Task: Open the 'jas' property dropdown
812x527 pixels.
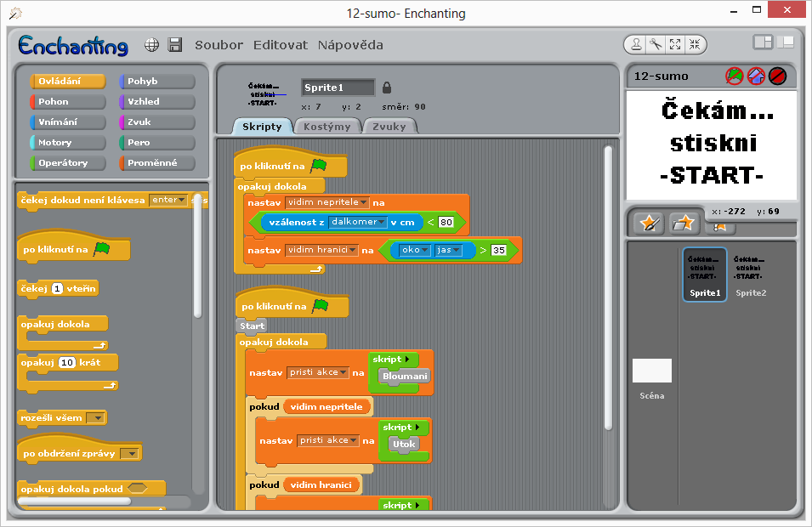Action: coord(448,250)
